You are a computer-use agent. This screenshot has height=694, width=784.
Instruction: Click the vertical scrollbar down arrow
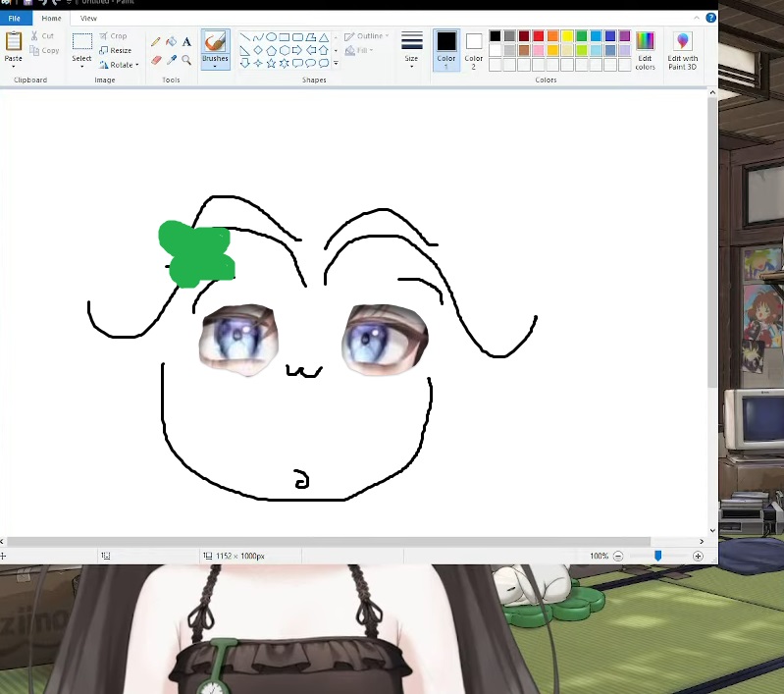(x=712, y=531)
